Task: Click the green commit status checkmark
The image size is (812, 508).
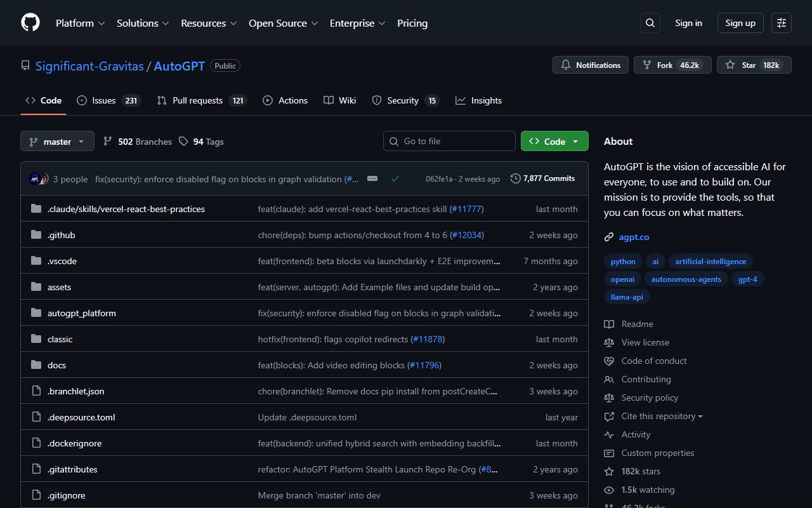Action: pos(395,178)
